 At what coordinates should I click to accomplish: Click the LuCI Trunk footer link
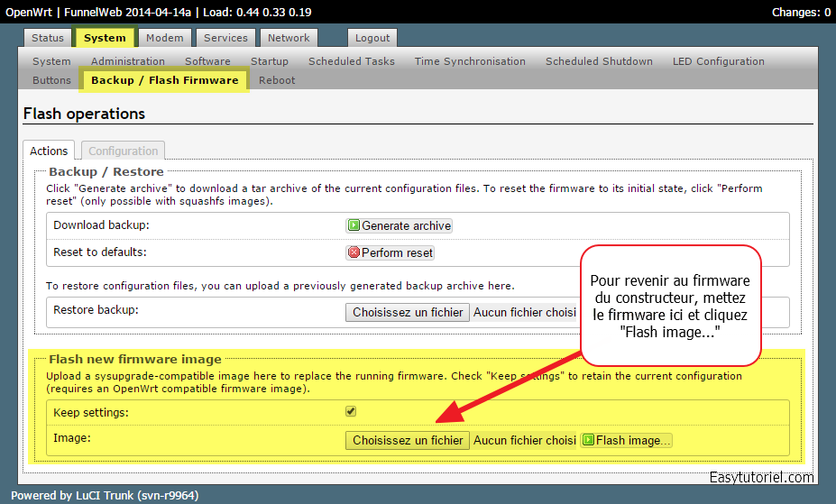105,496
